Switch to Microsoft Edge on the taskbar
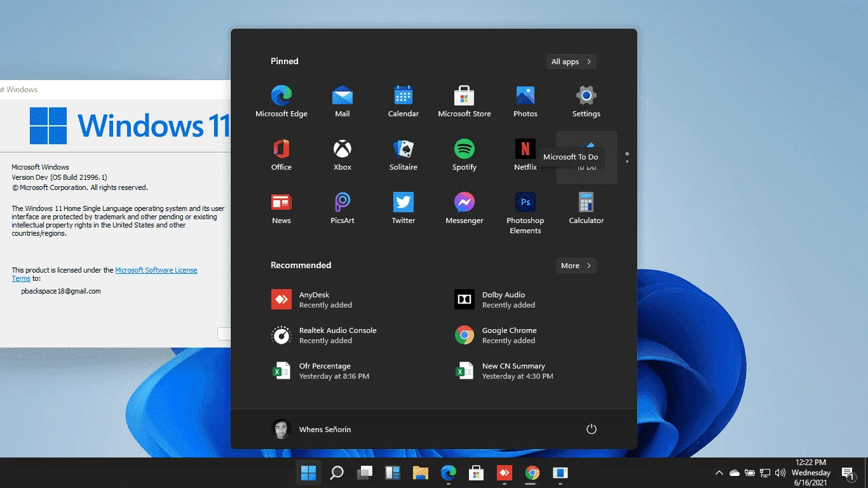The image size is (868, 488). [x=449, y=473]
